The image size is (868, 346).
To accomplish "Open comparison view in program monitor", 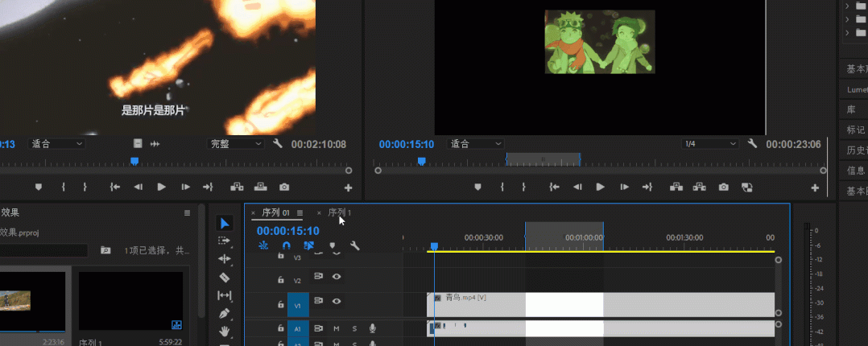I will point(746,187).
